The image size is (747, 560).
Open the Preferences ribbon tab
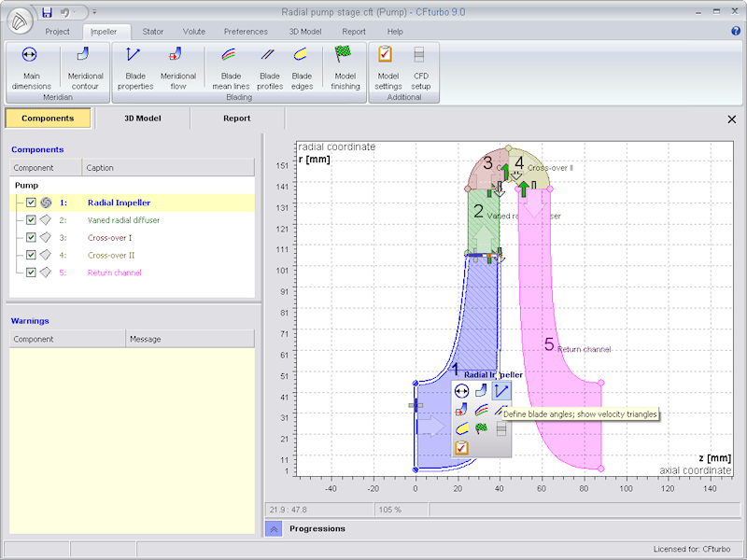click(246, 32)
